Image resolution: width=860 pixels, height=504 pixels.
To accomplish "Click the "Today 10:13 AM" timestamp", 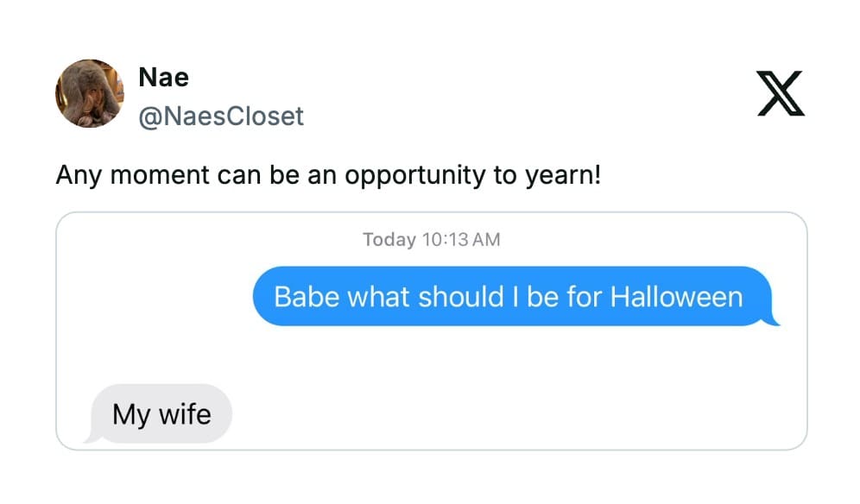I will tap(431, 239).
